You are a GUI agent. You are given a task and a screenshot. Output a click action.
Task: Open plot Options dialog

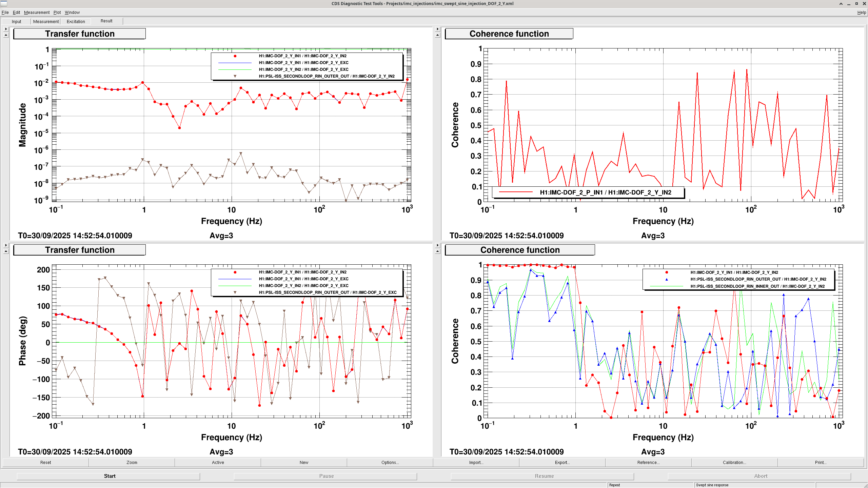click(x=390, y=462)
